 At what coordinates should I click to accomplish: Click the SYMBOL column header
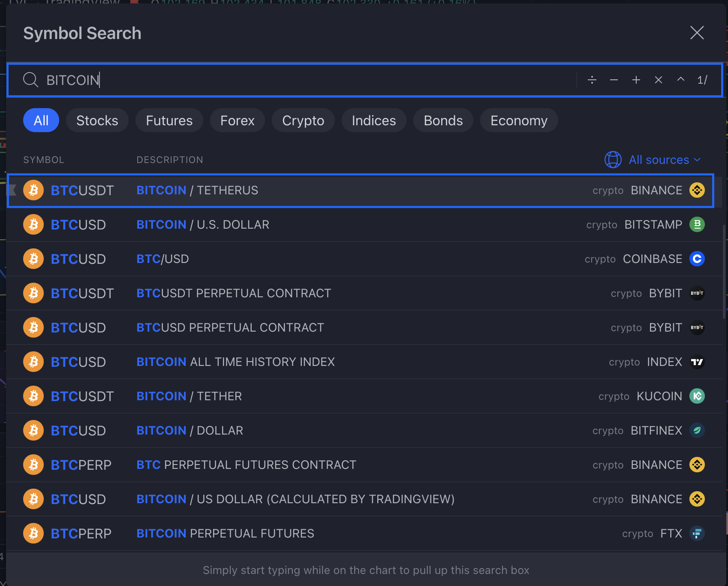[44, 160]
